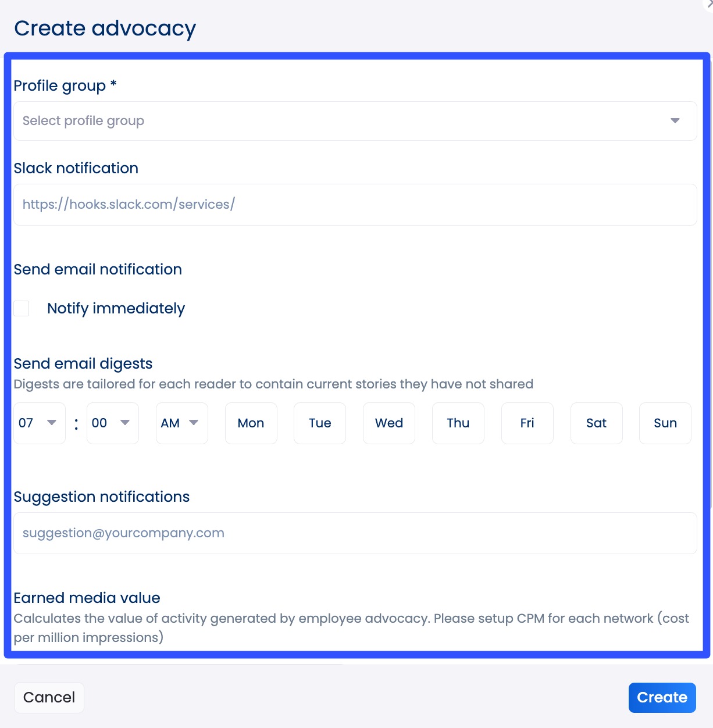Click the chevron icon on profile group field
713x728 pixels.
click(x=675, y=121)
